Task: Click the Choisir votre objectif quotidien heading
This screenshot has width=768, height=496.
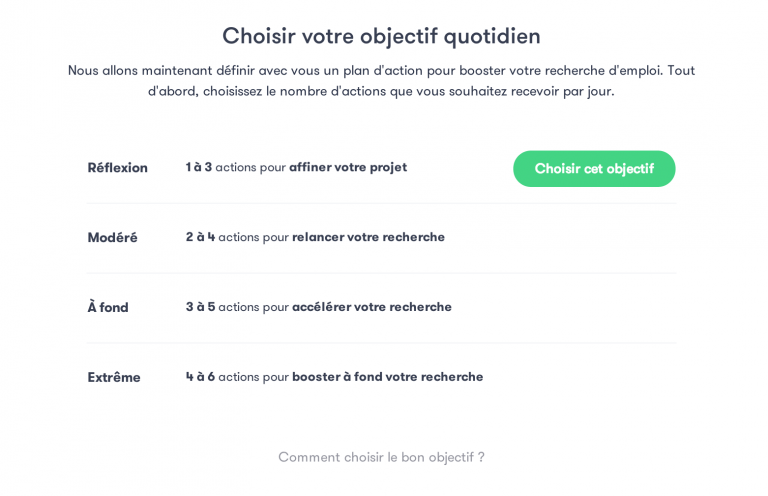Action: pyautogui.click(x=381, y=36)
